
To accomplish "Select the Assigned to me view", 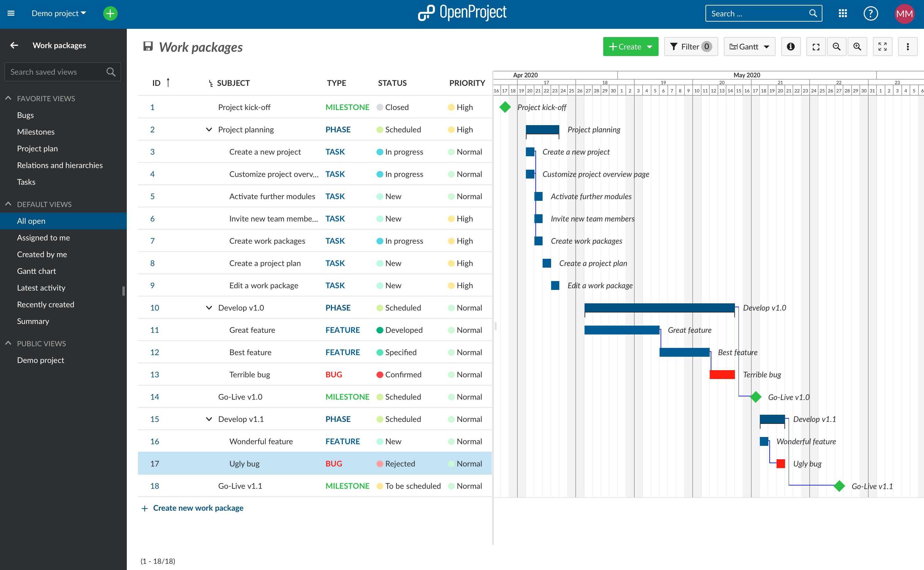I will (43, 237).
